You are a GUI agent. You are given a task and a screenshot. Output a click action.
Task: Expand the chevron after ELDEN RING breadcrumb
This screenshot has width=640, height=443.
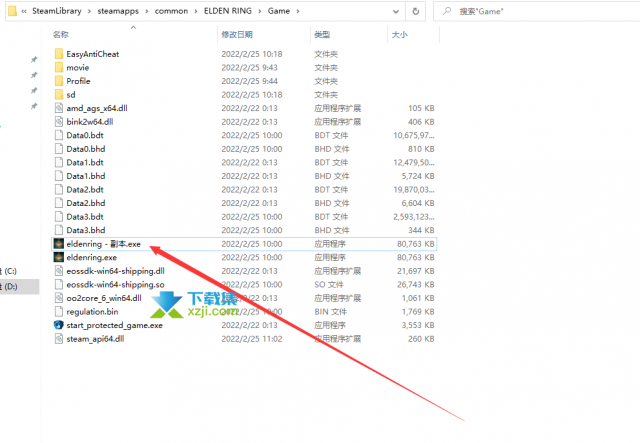coord(260,11)
